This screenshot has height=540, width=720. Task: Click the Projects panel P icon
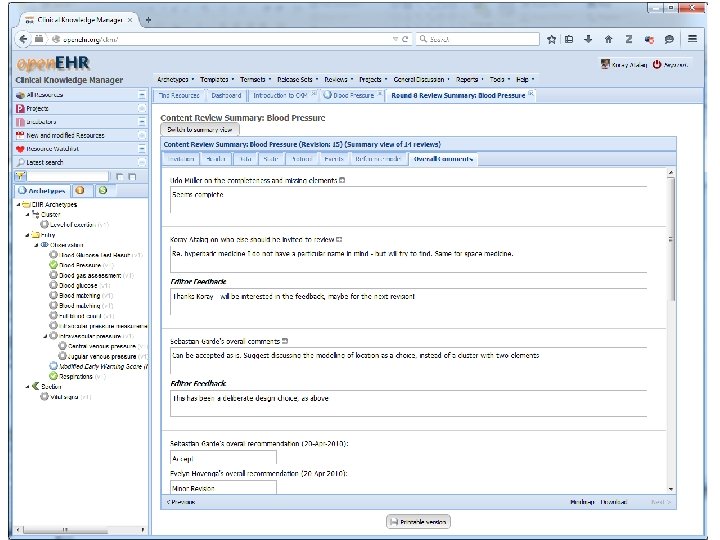[20, 108]
